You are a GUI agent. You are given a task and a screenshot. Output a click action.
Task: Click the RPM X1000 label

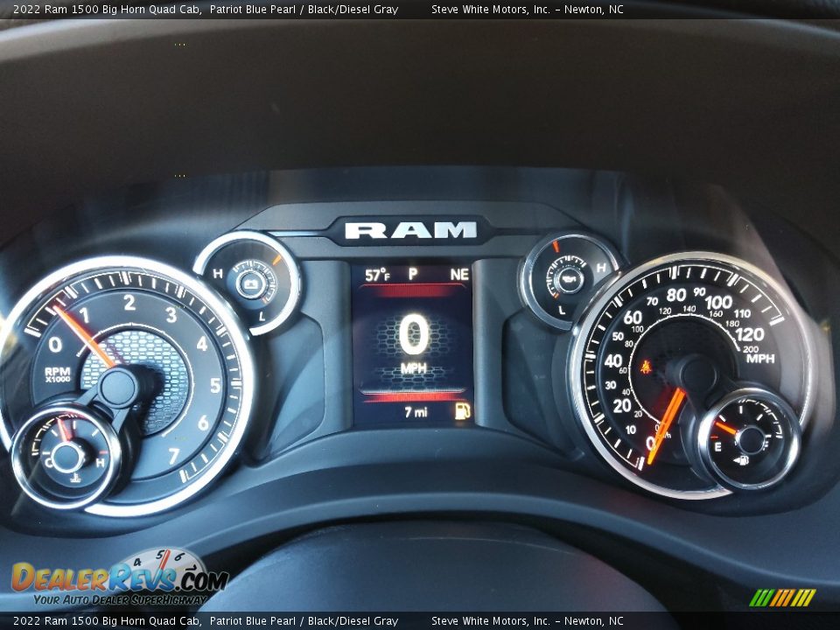point(58,374)
